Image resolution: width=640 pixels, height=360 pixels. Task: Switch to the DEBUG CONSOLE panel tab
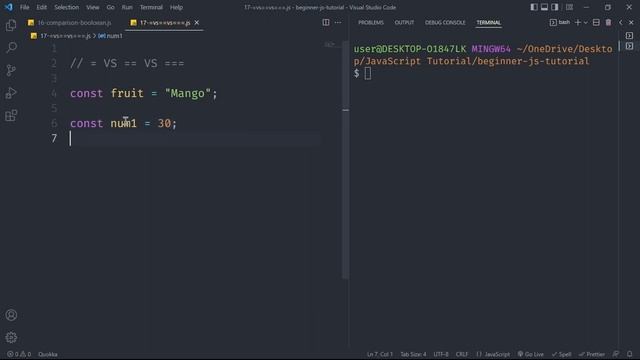coord(445,22)
